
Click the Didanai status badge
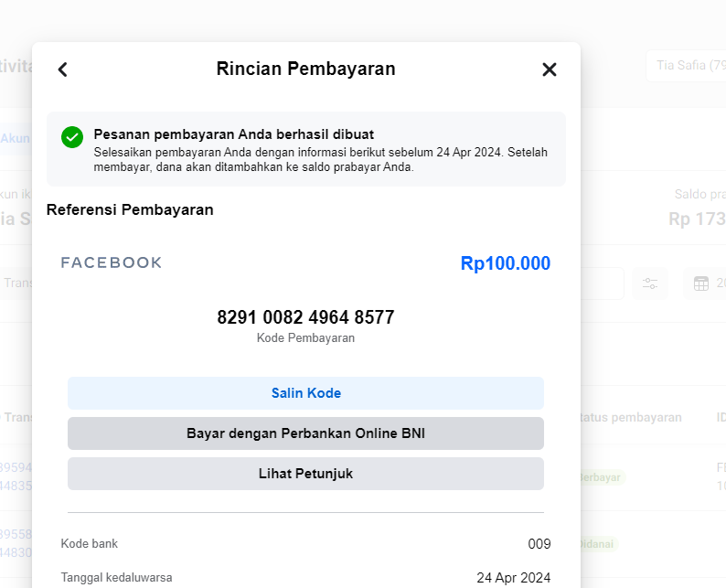599,544
